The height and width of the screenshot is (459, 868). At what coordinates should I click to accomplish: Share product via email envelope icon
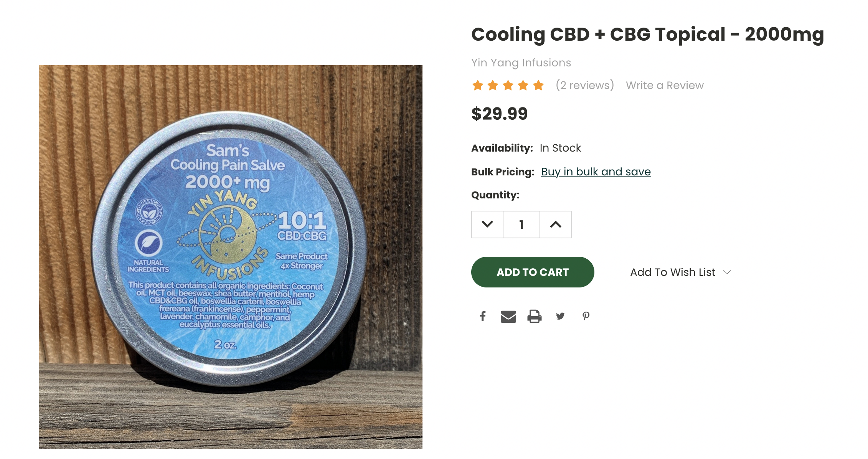tap(508, 317)
